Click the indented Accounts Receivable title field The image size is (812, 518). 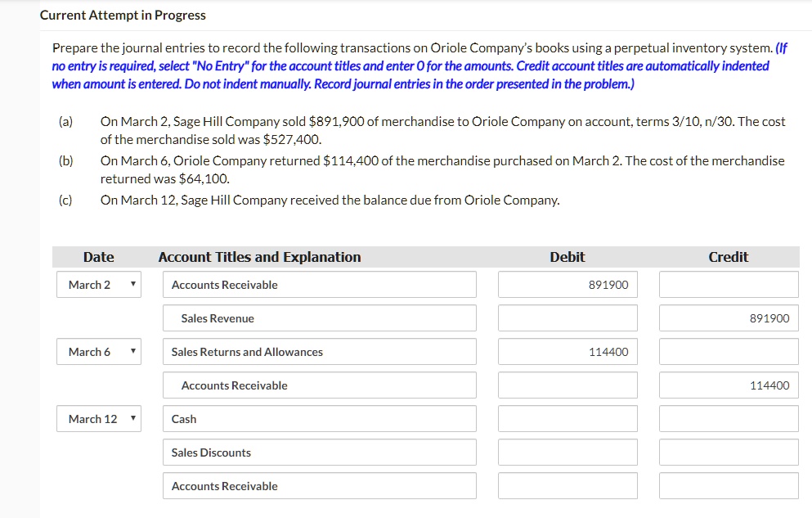click(319, 385)
